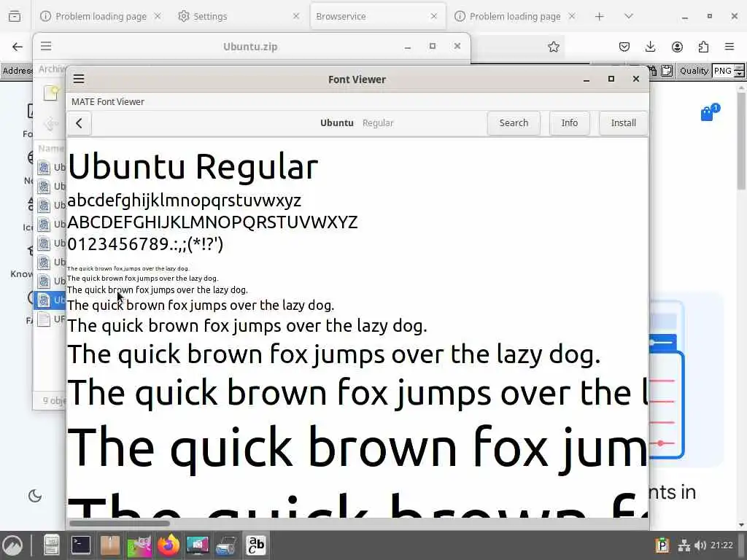The width and height of the screenshot is (747, 560).
Task: Open the Font Viewer hamburger menu
Action: [79, 79]
